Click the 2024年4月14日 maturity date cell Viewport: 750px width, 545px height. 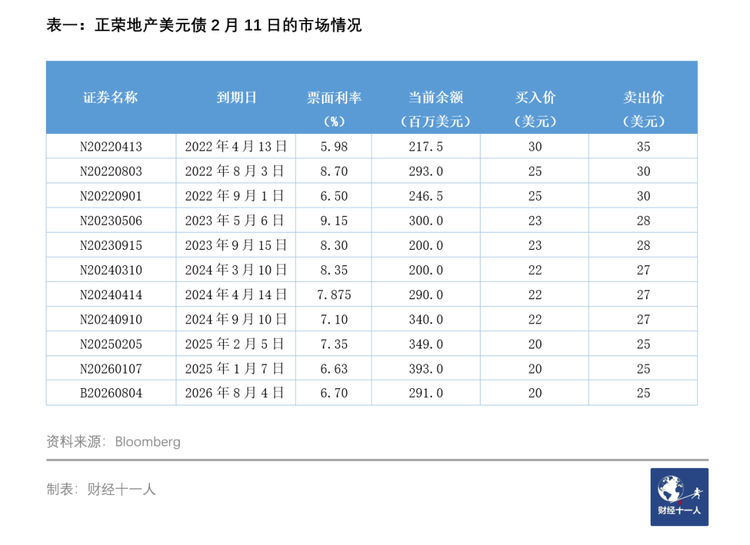[236, 294]
